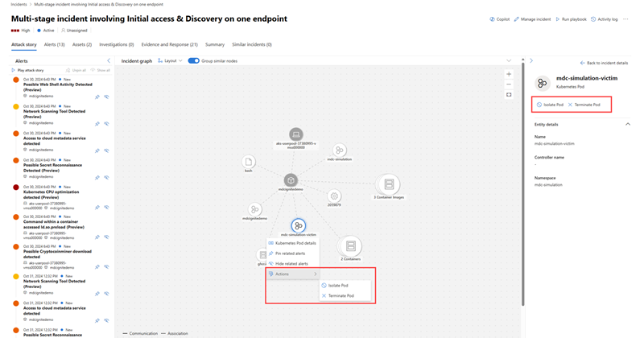Image resolution: width=644 pixels, height=338 pixels.
Task: Collapse the incident graph chevron
Action: click(509, 61)
